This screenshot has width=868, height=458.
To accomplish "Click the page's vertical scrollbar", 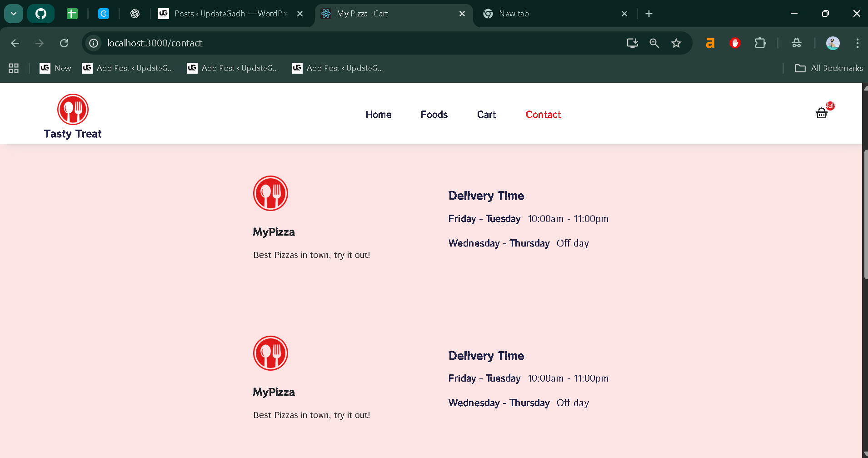I will (865, 214).
